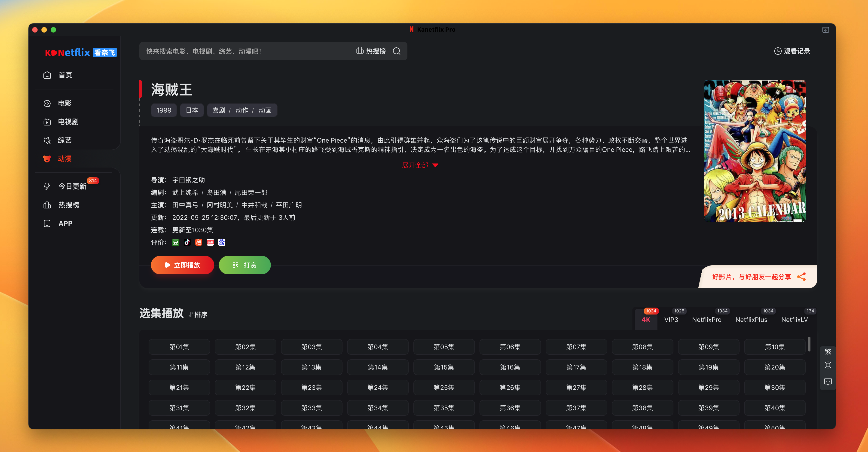
Task: Toggle light/dark theme sun icon
Action: [x=828, y=365]
